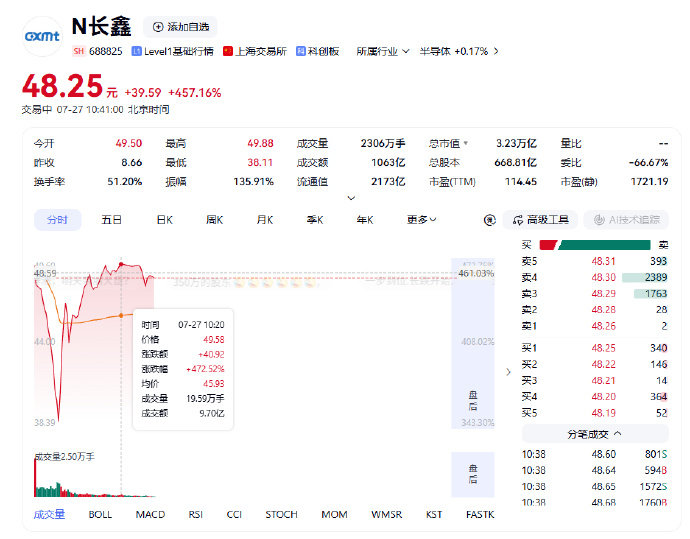Screen dimensions: 690x539
Task: Click the 卖3 price 48.29
Action: [603, 294]
